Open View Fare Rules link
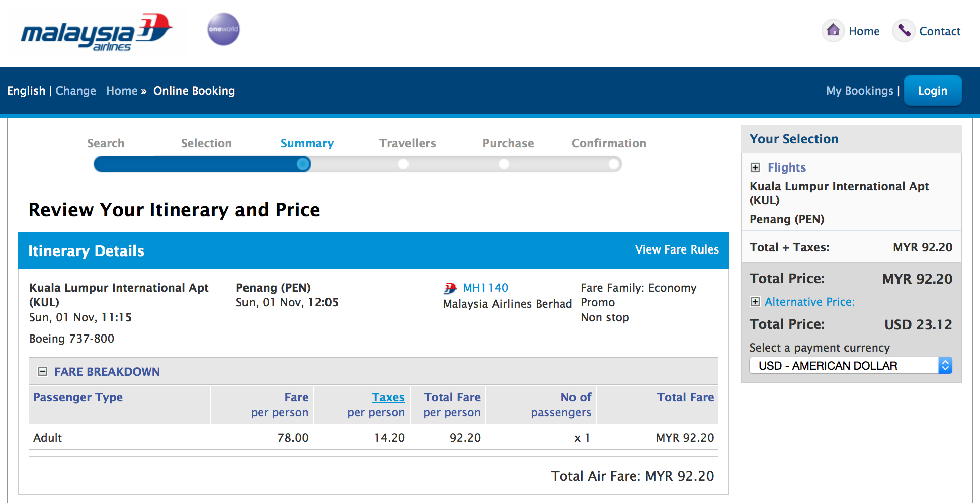This screenshot has height=503, width=980. tap(677, 249)
